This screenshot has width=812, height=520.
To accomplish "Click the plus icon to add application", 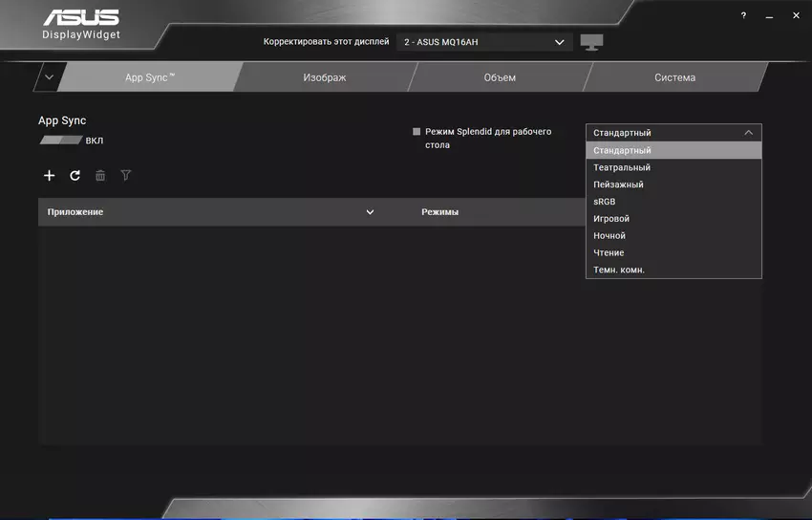I will [50, 176].
